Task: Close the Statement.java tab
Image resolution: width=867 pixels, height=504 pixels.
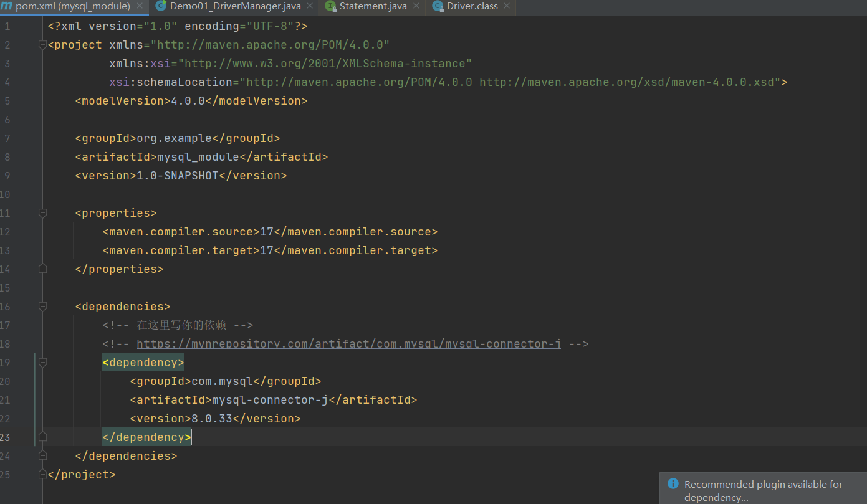Action: point(416,6)
